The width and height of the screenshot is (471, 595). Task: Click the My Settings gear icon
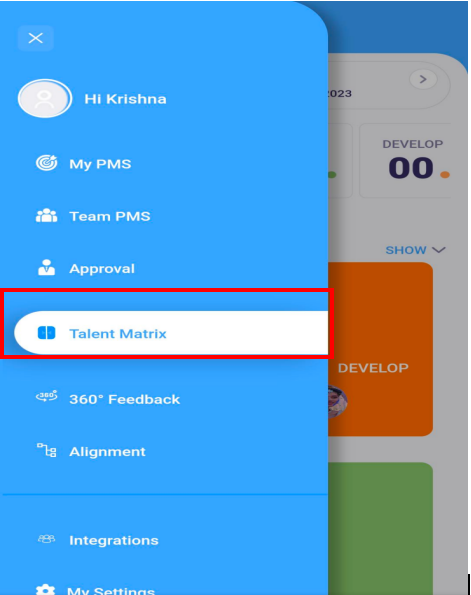pyautogui.click(x=46, y=589)
